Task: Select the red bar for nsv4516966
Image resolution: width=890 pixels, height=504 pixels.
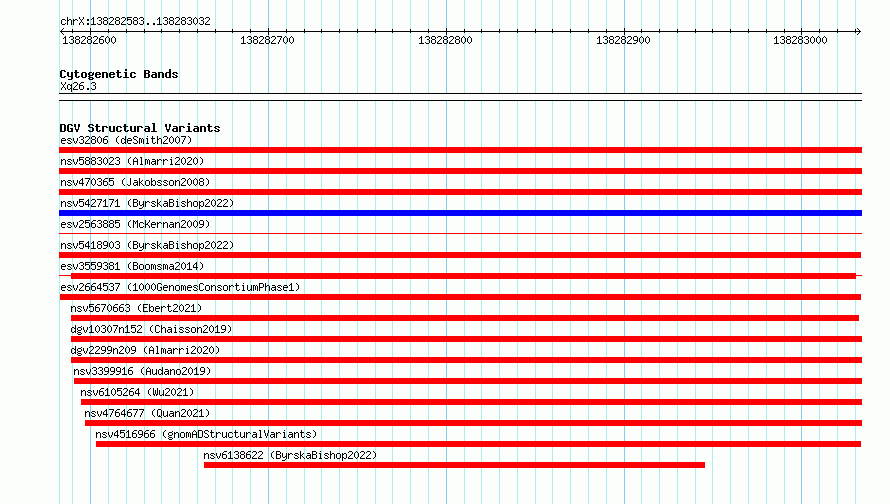Action: pos(478,444)
